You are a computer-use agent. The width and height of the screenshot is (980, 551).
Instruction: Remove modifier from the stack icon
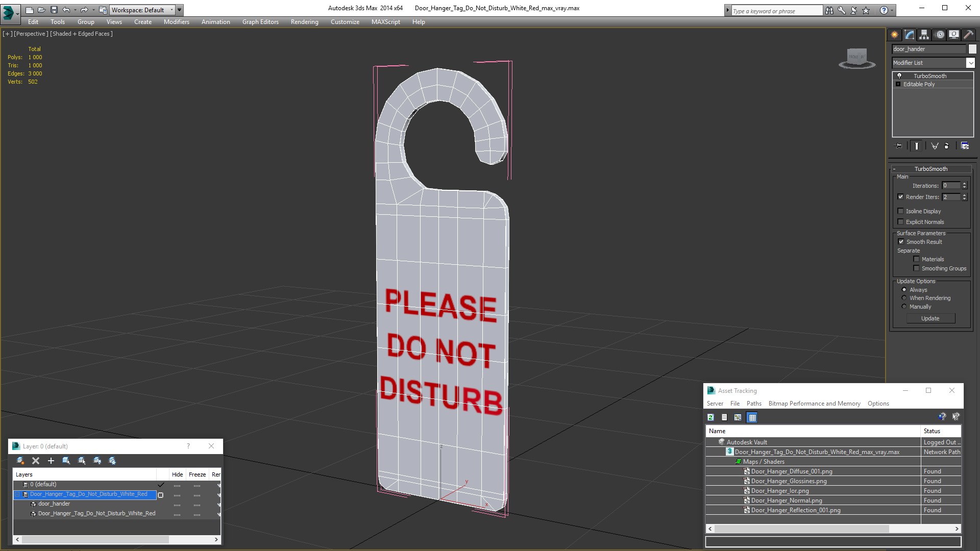pyautogui.click(x=947, y=146)
